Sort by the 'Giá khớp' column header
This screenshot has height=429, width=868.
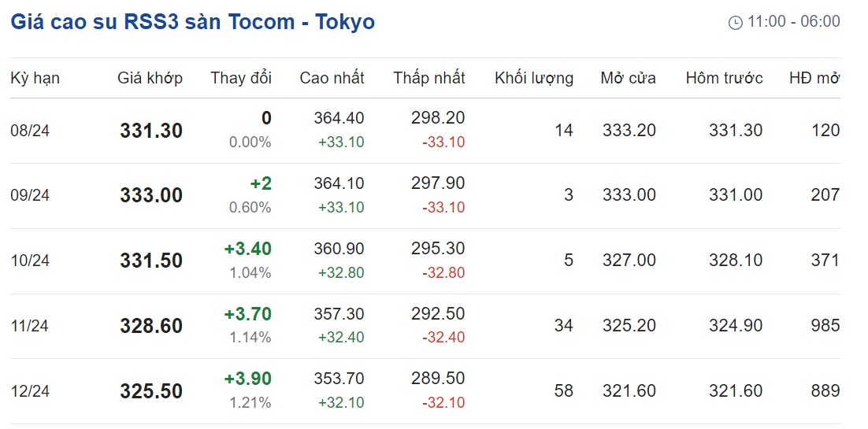click(x=150, y=78)
